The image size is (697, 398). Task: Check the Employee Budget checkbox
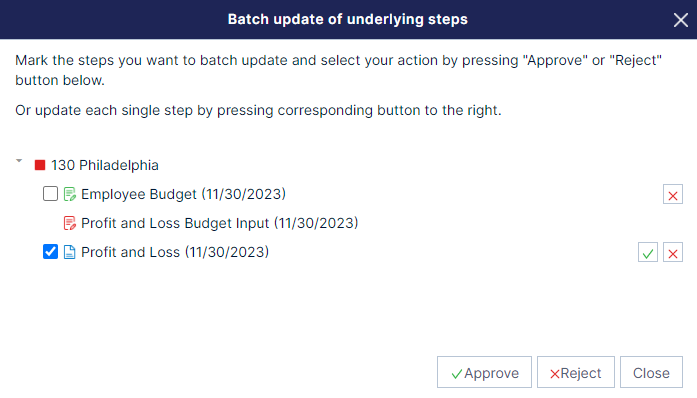coord(50,194)
